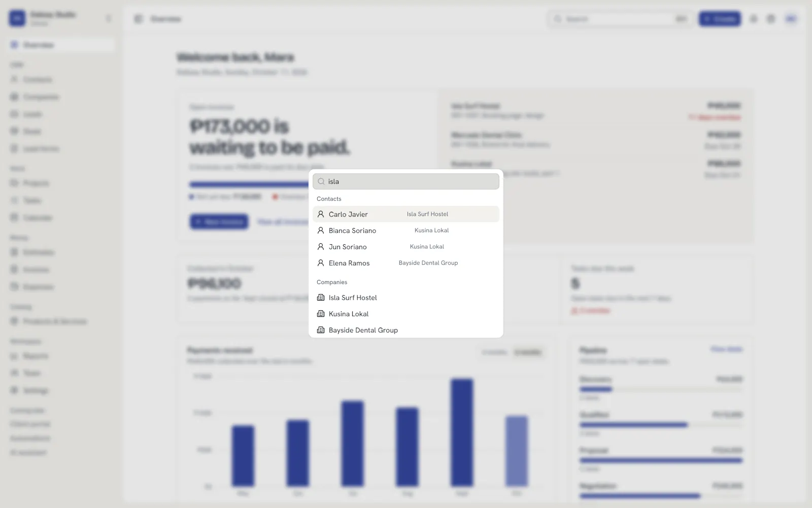Click the building icon beside the Kusina Lokal company
The image size is (812, 508).
click(321, 314)
